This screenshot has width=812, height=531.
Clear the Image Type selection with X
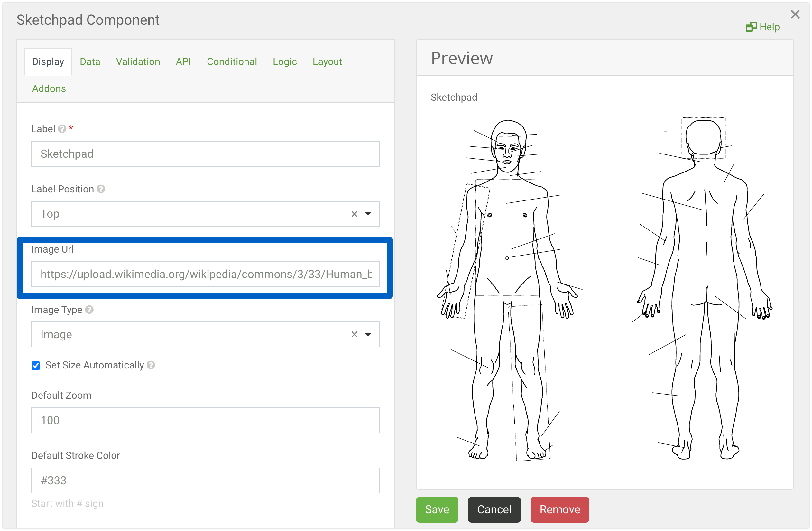pos(355,334)
